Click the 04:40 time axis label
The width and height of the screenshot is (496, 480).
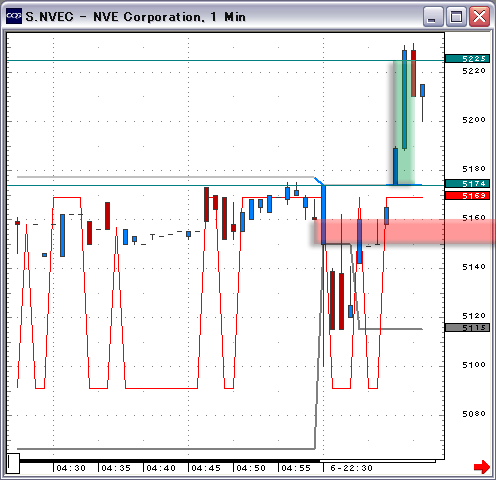[x=161, y=468]
